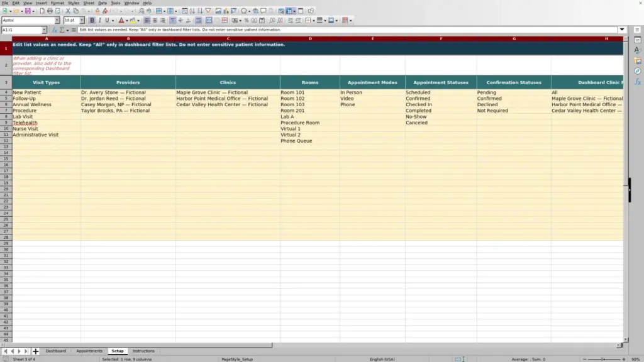Toggle Align Top vertical alignment
Viewport: 644px width, 362px height.
[173, 21]
